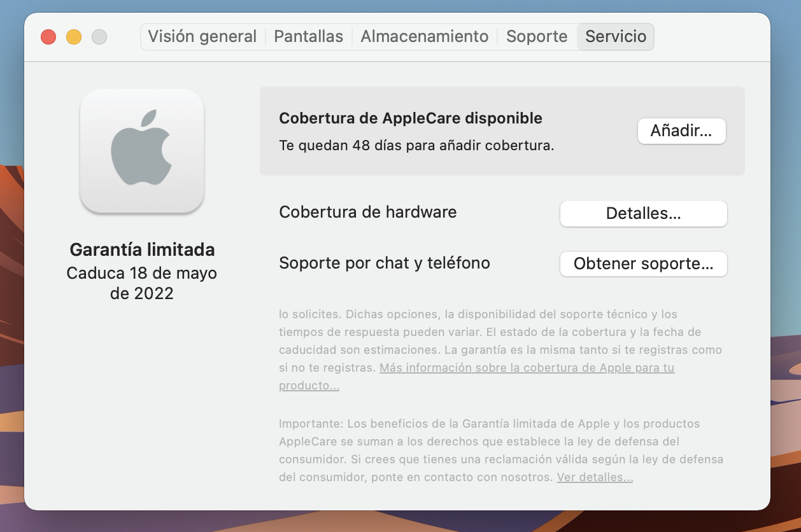
Task: Click Te quedan 48 días text
Action: pyautogui.click(x=416, y=145)
